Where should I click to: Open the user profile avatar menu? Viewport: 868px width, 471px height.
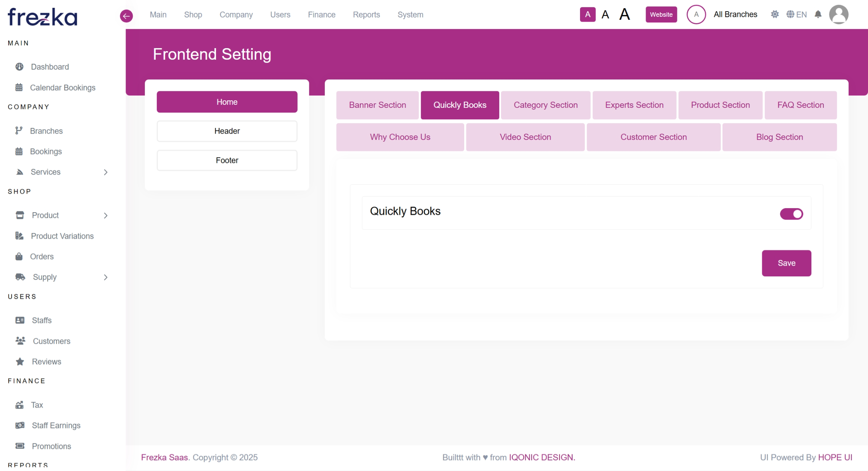(x=839, y=15)
